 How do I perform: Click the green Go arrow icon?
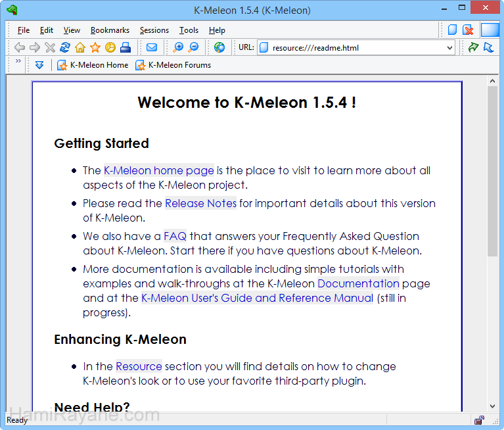click(473, 47)
